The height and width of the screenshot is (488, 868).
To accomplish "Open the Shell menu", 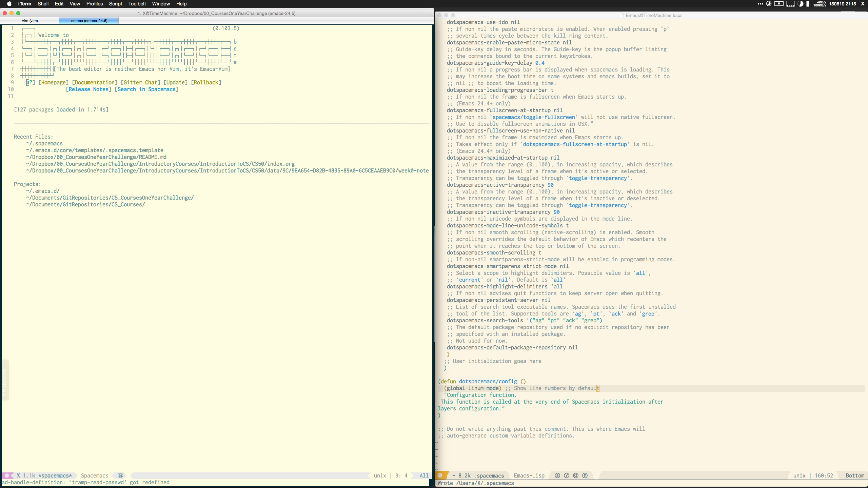I will 43,4.
